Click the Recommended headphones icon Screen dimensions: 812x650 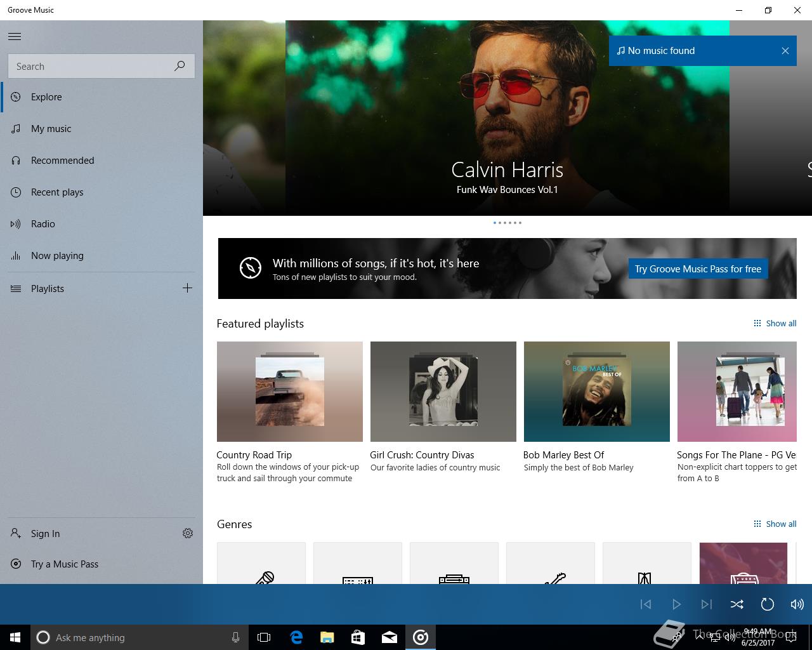(x=16, y=161)
